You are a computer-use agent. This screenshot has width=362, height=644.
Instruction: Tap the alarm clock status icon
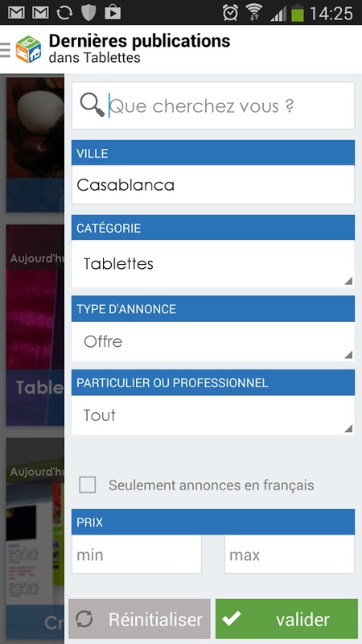coord(230,12)
